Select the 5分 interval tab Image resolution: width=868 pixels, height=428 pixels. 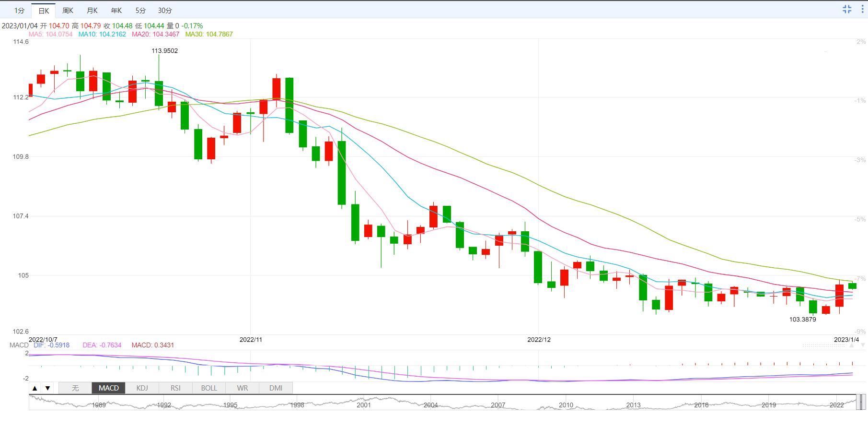pos(140,11)
